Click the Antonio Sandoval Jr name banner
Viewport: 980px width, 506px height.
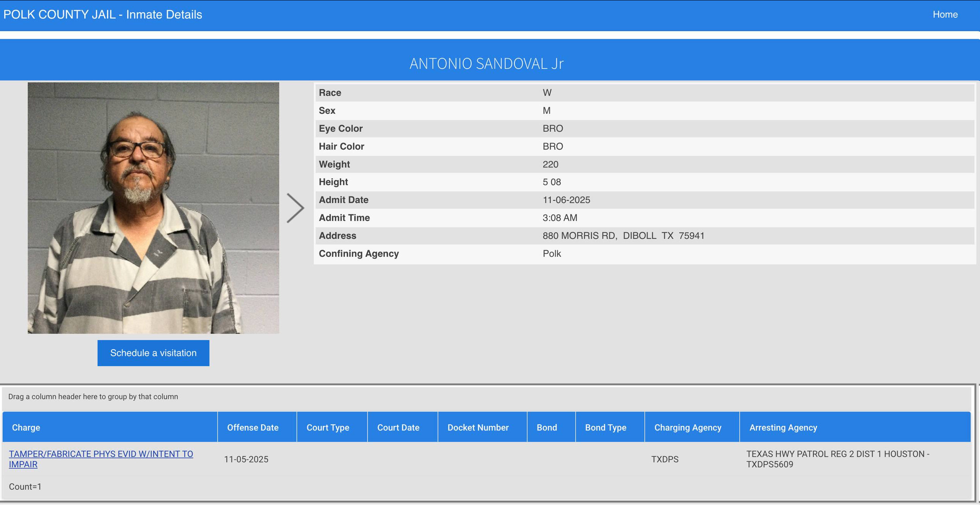(x=486, y=64)
